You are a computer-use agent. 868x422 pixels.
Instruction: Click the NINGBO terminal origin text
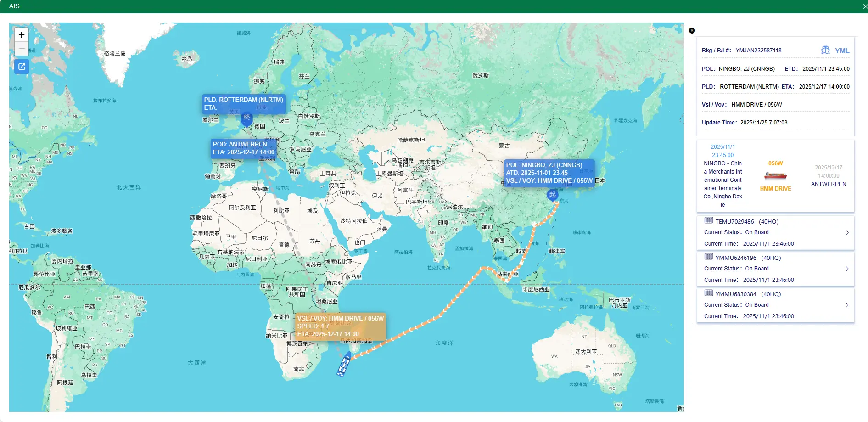723,184
